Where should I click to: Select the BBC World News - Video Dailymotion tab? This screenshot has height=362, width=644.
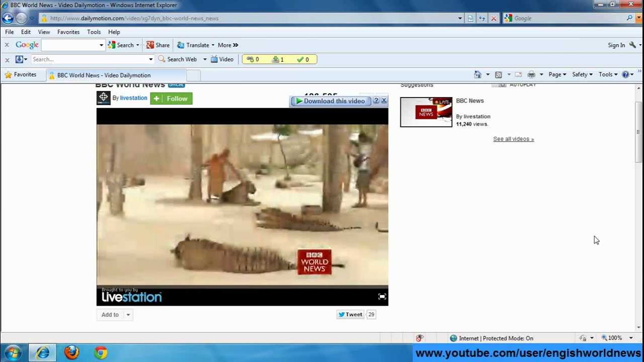(x=116, y=75)
